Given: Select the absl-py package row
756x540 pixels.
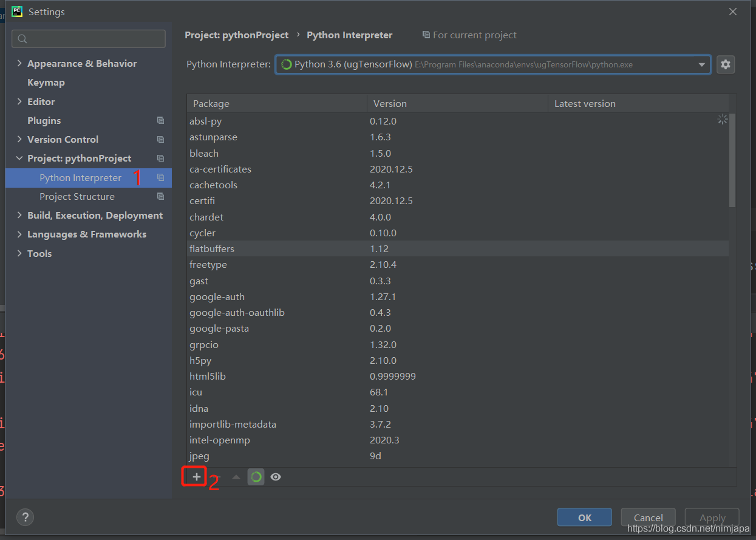Looking at the screenshot, I should click(x=458, y=121).
